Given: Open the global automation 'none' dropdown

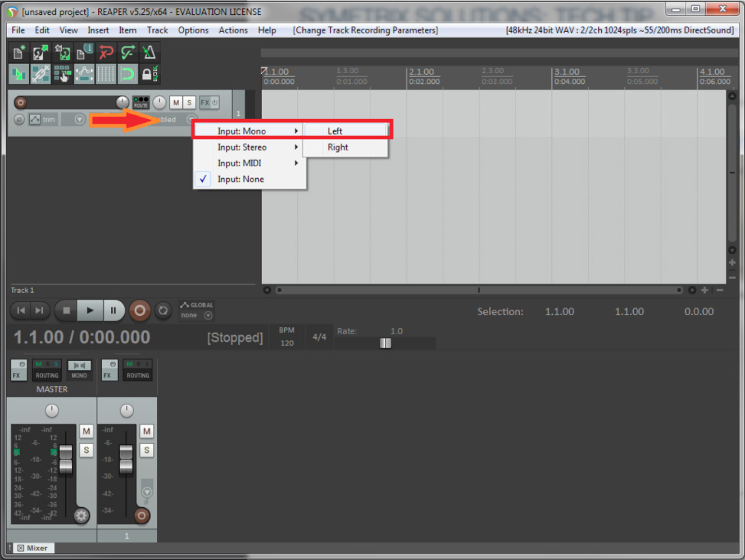Looking at the screenshot, I should (208, 315).
